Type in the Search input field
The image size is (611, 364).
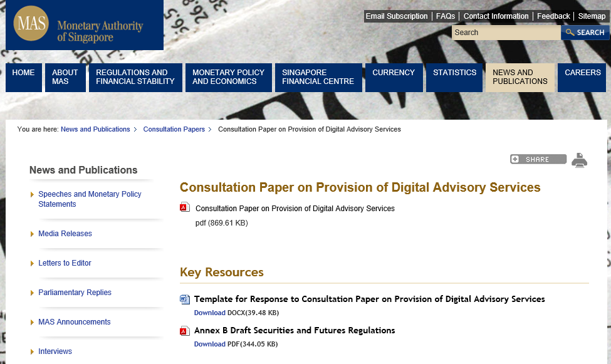(506, 33)
